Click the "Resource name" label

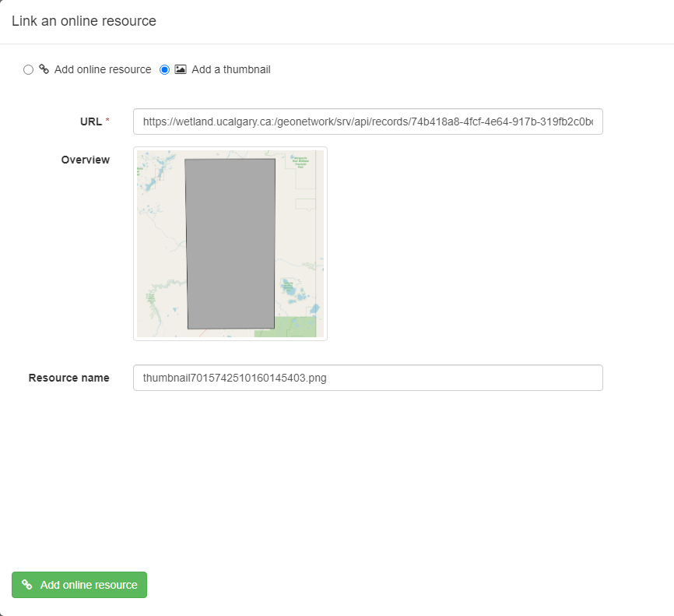68,378
